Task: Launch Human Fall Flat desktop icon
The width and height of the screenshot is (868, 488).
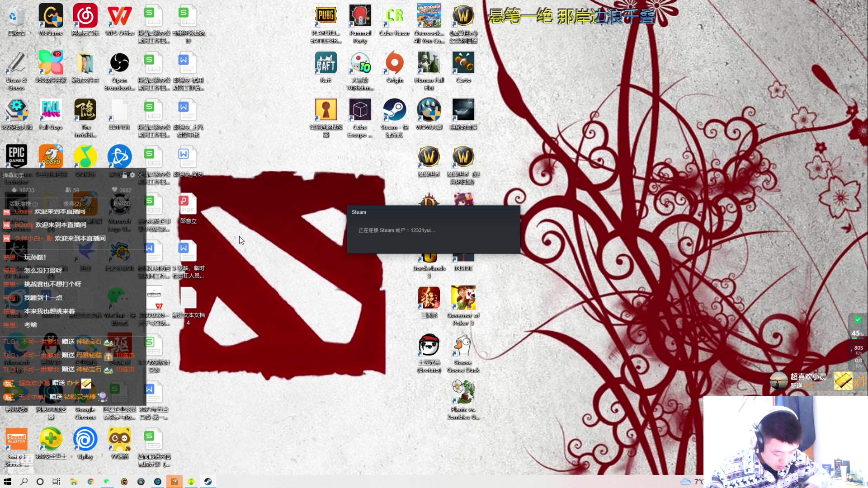Action: point(429,71)
